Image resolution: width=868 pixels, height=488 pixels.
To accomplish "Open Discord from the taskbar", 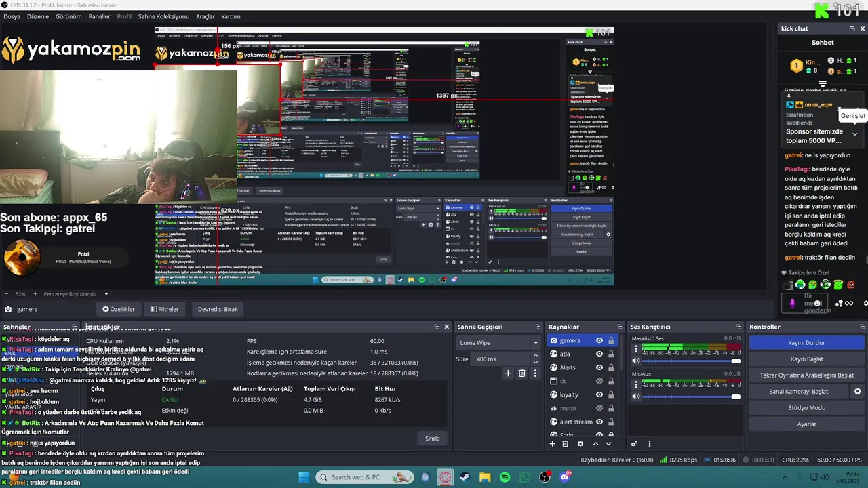I will (x=566, y=477).
